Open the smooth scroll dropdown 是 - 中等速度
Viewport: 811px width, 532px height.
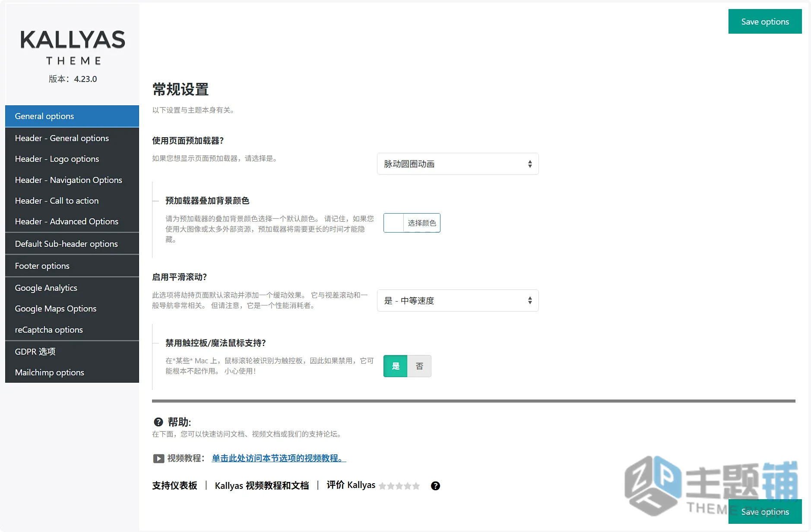click(458, 300)
